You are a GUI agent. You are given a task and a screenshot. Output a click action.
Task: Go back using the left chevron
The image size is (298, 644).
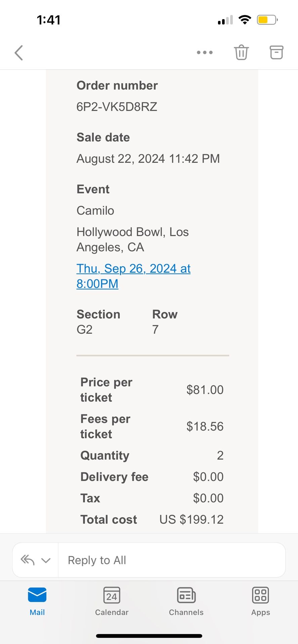pos(19,53)
